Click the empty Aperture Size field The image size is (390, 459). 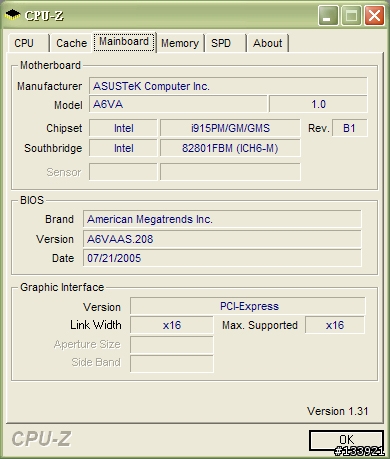(172, 344)
